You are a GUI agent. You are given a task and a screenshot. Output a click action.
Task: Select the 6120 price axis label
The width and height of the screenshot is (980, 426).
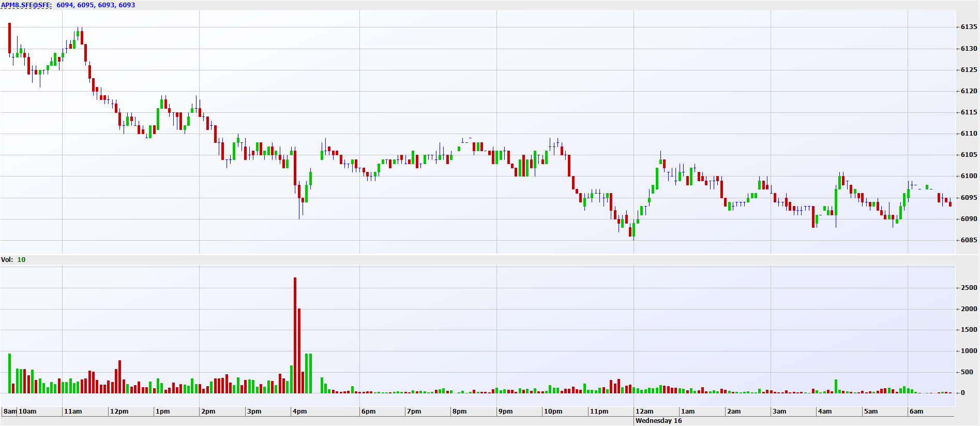pyautogui.click(x=969, y=91)
